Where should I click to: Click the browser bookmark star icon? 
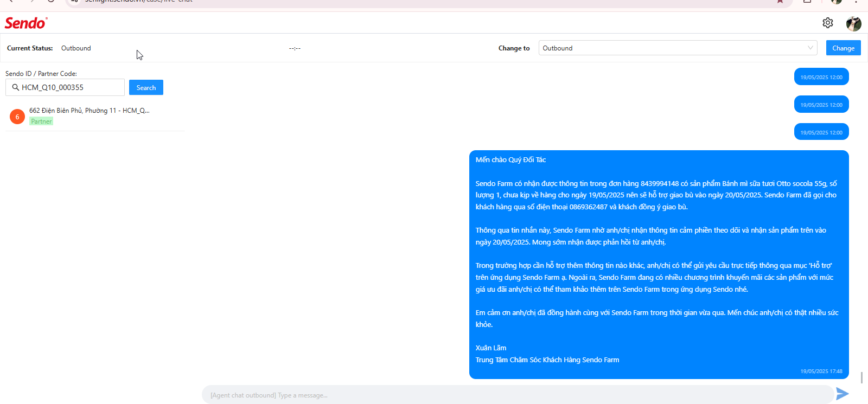point(780,1)
